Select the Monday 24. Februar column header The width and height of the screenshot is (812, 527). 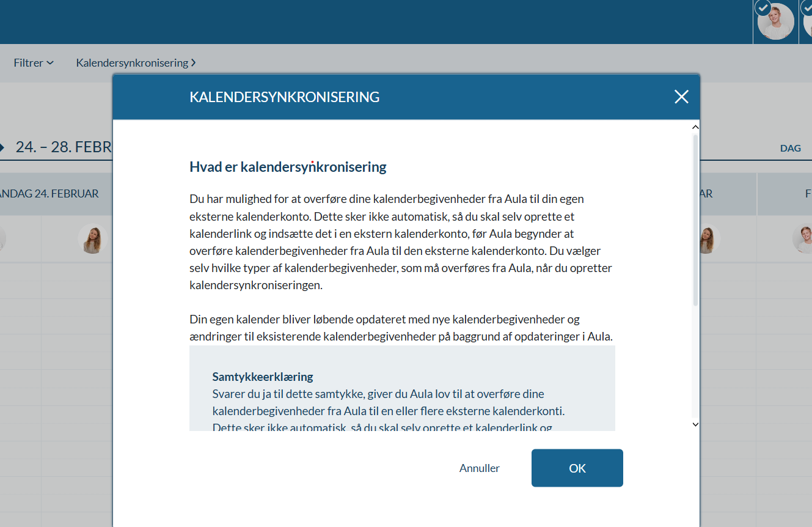[x=49, y=194]
